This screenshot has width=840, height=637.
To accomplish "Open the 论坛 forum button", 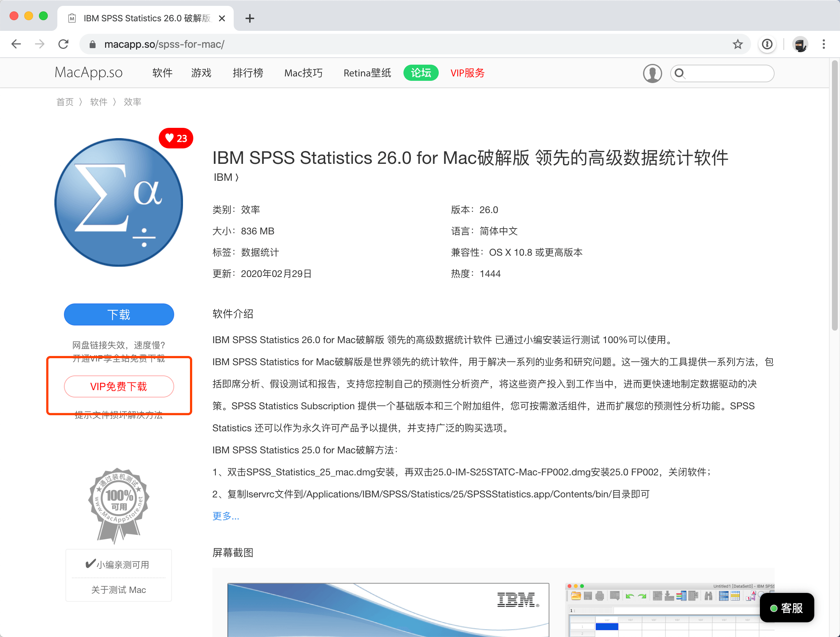I will pyautogui.click(x=421, y=73).
